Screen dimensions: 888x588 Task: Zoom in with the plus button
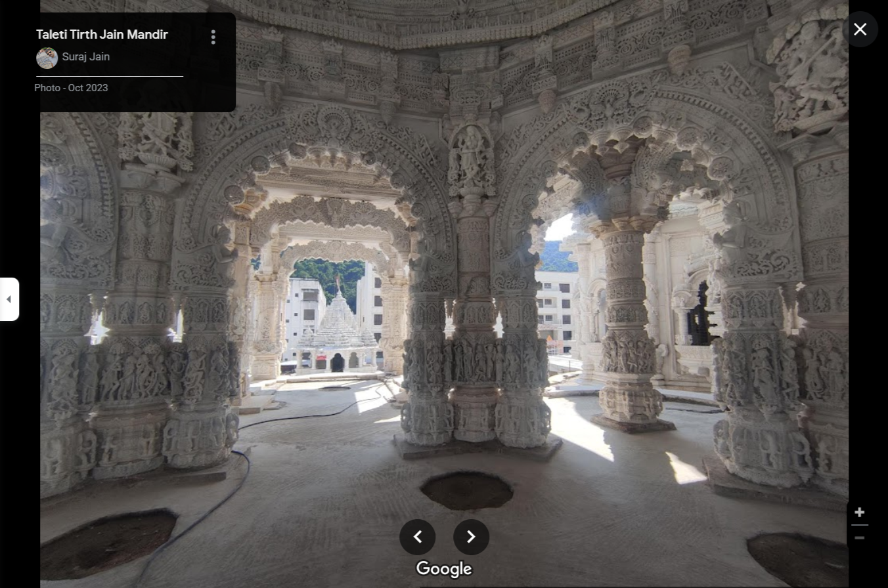(859, 512)
